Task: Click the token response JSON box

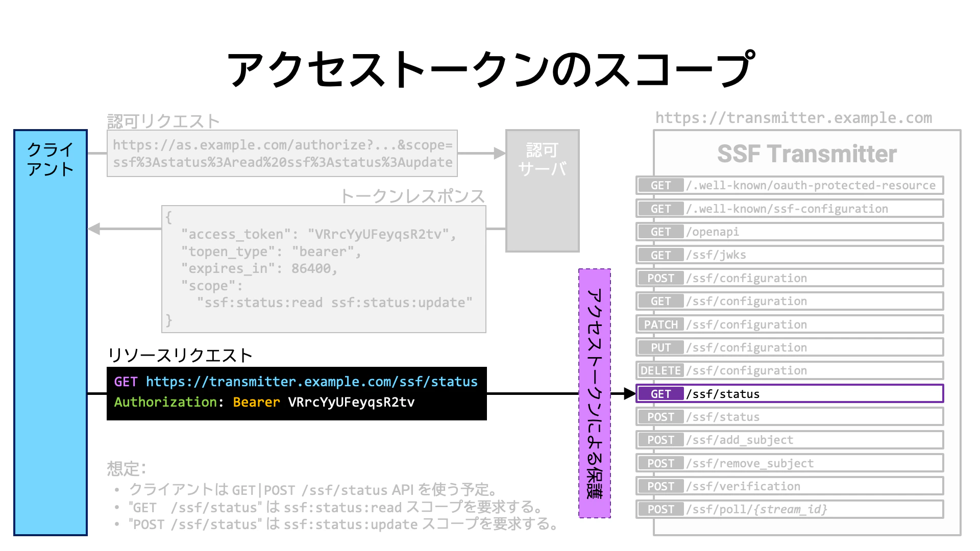Action: tap(324, 269)
